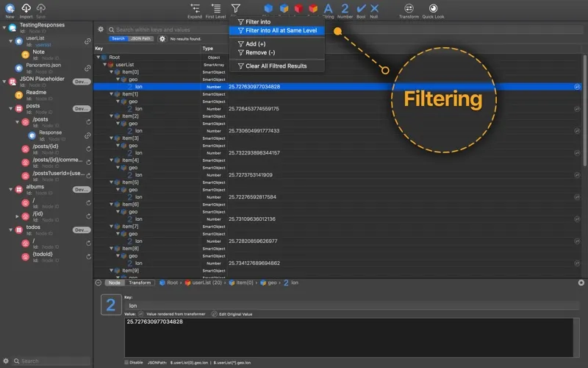Screen dimensions: 588x368
Task: Click the refresh icon on {todoId} row
Action: pyautogui.click(x=88, y=257)
